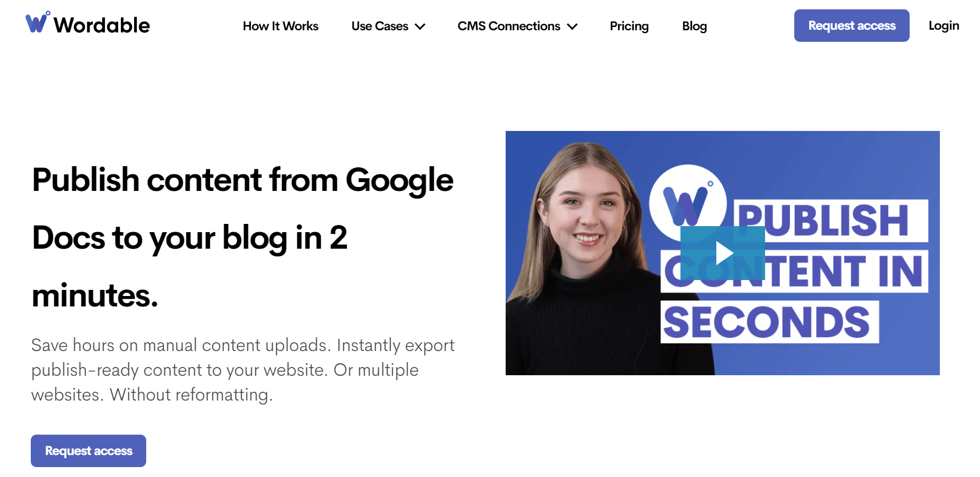Click the headline 'Publish content from Google'
980x477 pixels.
[242, 180]
